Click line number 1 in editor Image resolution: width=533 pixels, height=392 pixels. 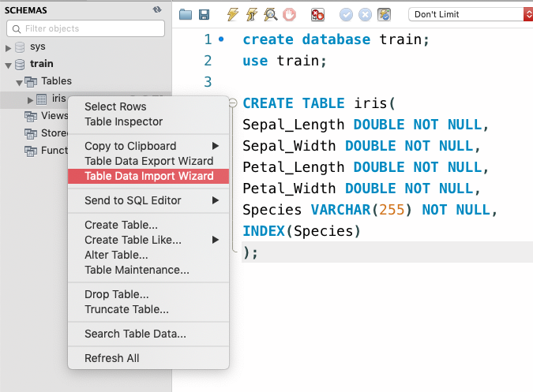click(208, 39)
